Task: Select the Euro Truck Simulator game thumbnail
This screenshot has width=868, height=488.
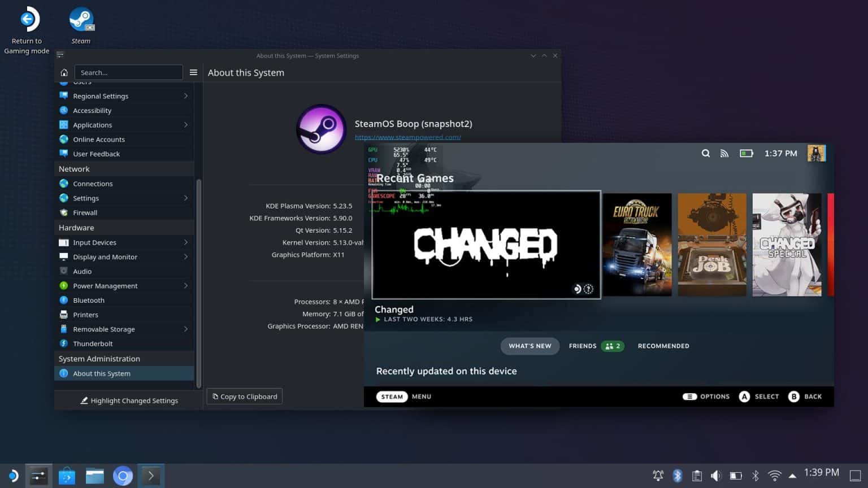Action: point(637,244)
